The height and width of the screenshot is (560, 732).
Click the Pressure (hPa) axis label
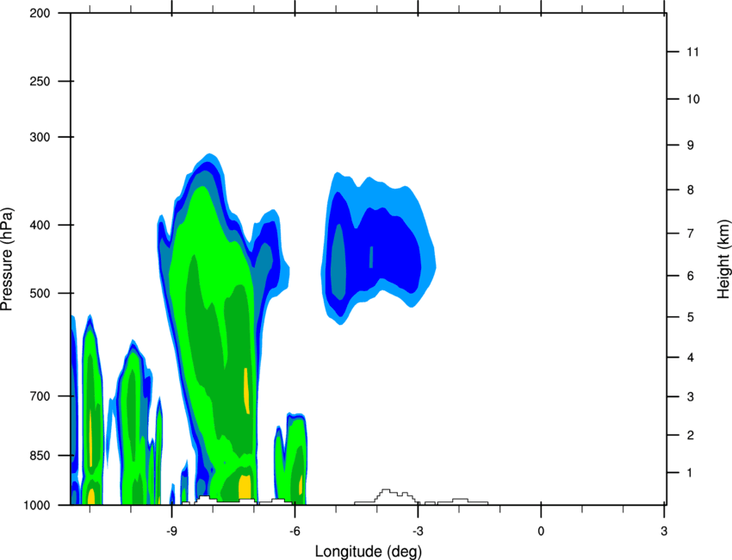pyautogui.click(x=7, y=259)
